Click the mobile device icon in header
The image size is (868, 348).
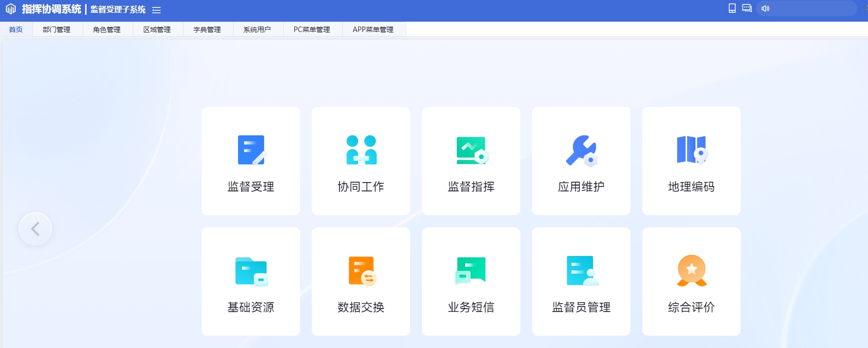pos(732,8)
